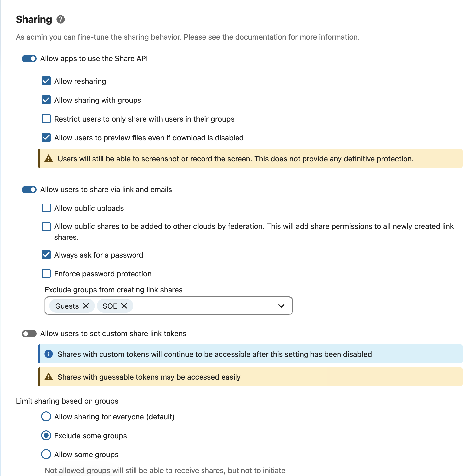Check Allow public uploads
474x476 pixels.
[46, 208]
